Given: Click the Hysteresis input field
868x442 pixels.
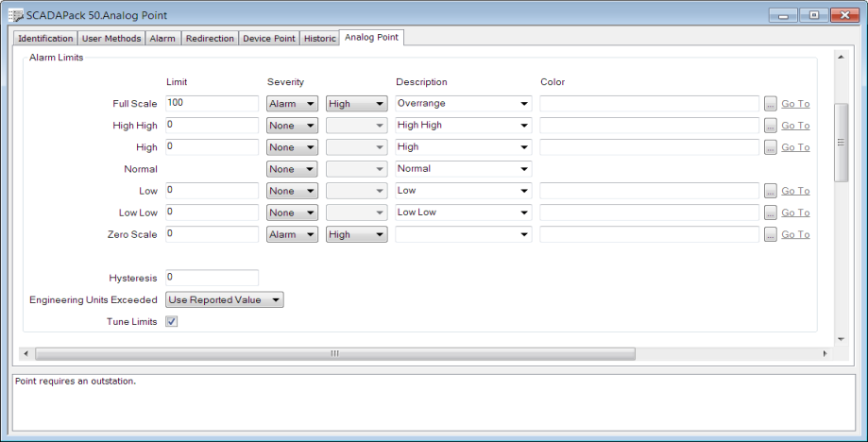Looking at the screenshot, I should coord(212,278).
